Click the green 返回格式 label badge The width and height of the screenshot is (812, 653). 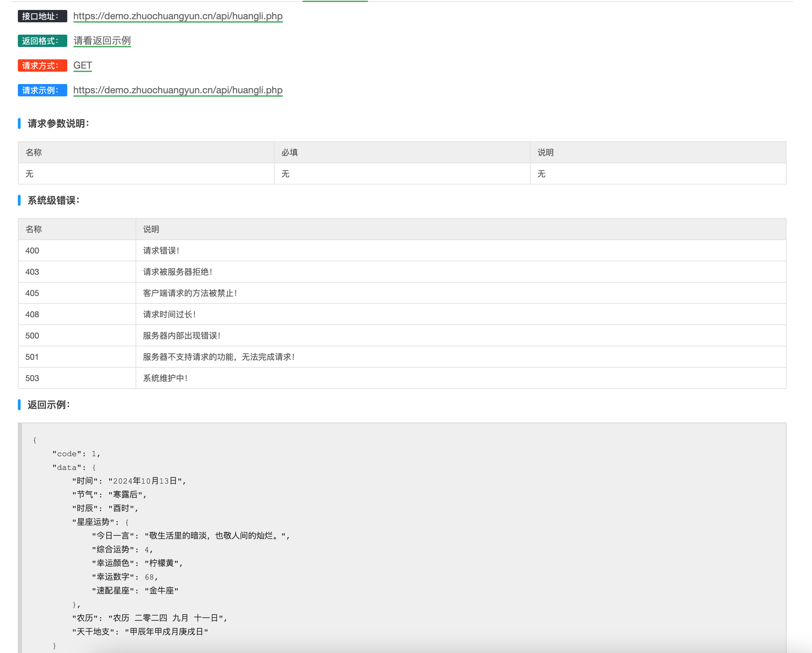[43, 41]
